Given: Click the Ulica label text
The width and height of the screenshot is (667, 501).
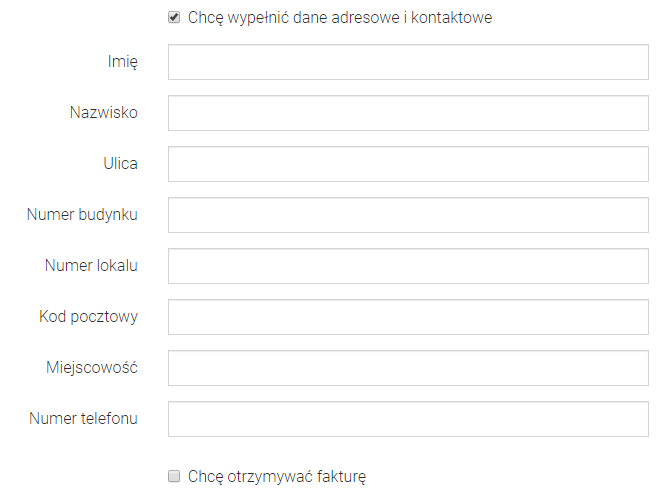Looking at the screenshot, I should [119, 164].
